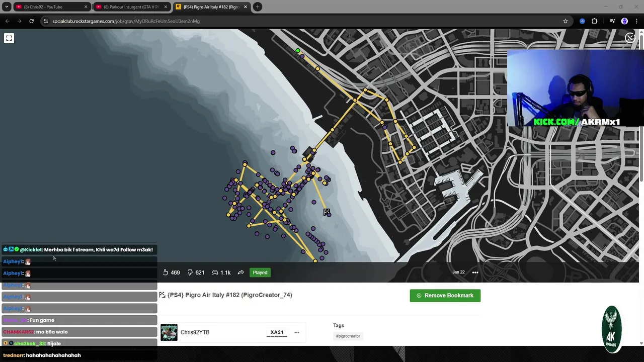This screenshot has width=644, height=362.
Task: Click the KICK.COM/AKRMx1 overlay text
Action: (x=577, y=122)
